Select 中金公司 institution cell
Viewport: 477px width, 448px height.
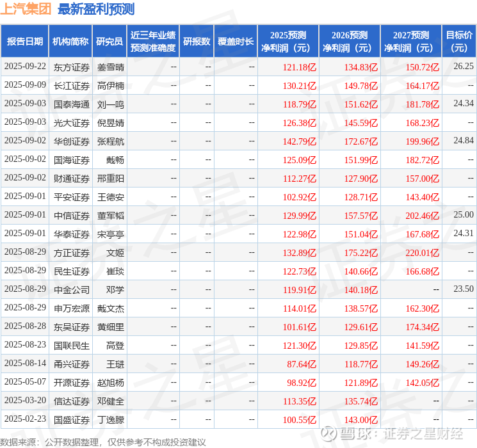[72, 290]
